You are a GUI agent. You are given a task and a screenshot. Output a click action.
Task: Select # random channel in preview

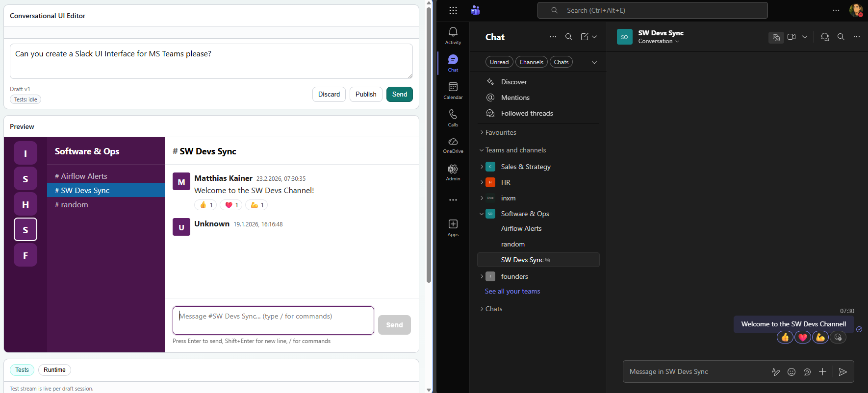[106, 204]
